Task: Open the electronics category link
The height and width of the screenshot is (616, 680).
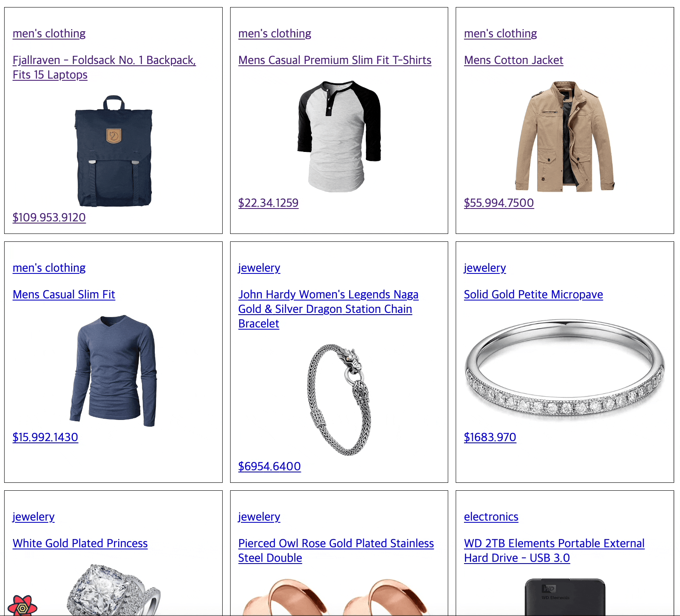Action: click(x=491, y=517)
